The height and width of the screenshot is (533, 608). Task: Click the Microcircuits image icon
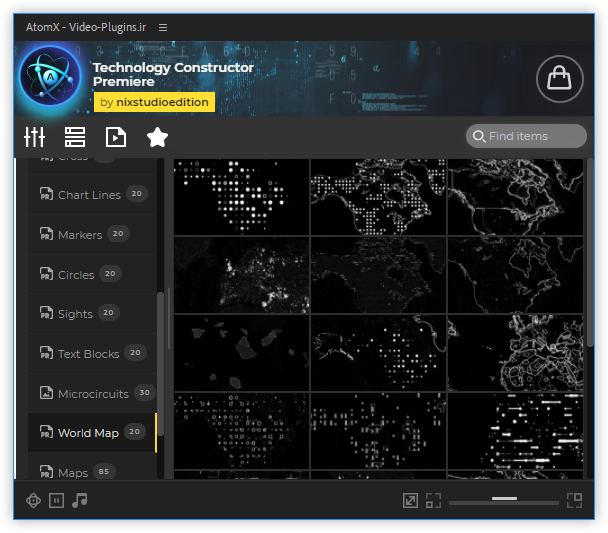click(x=46, y=392)
